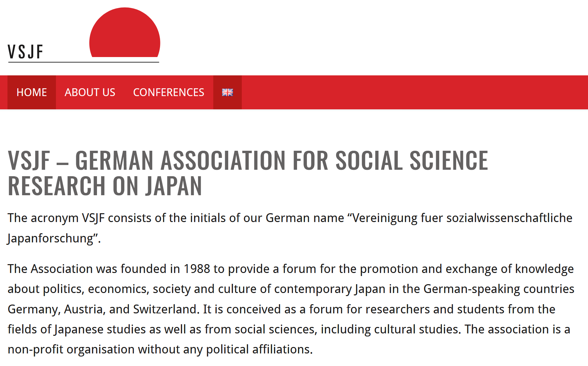Click the words "German-speaking countries"
Screen dimensions: 588x366
pos(499,289)
